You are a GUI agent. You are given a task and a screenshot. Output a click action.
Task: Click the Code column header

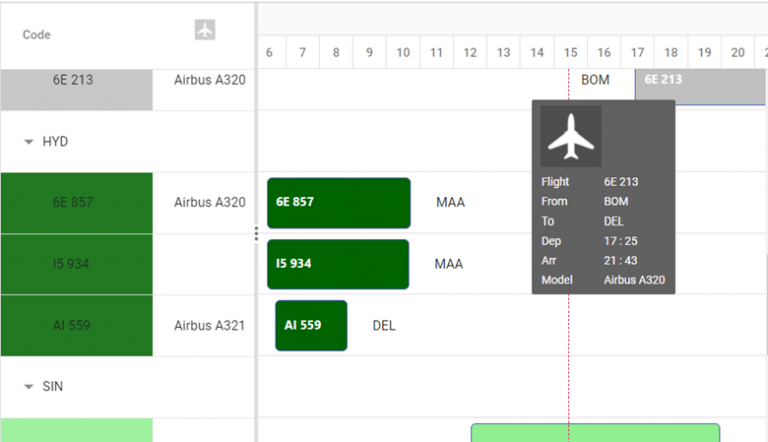(37, 35)
